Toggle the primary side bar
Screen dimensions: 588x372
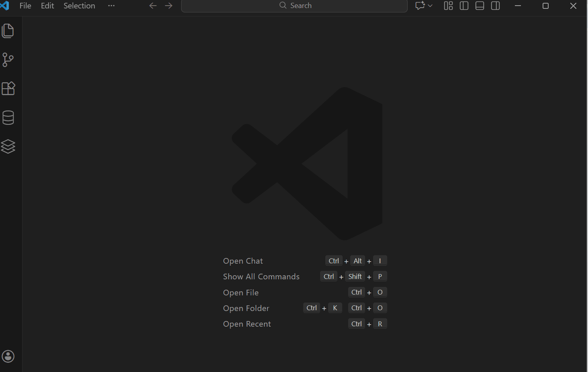[464, 6]
